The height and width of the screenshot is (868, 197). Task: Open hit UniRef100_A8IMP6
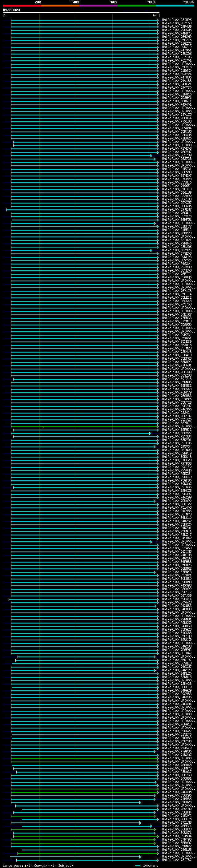[176, 20]
